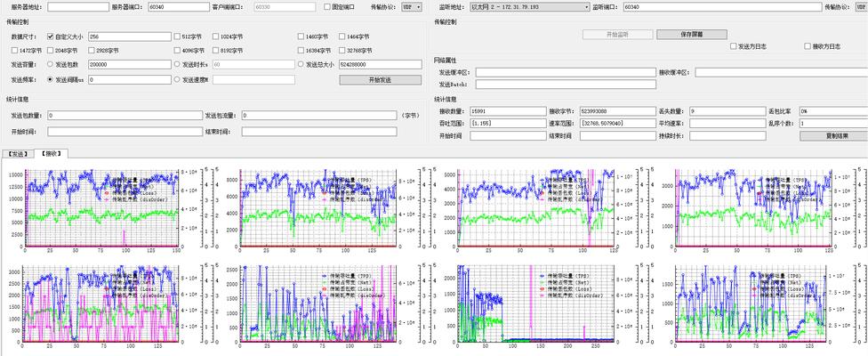Viewport: 868px width, 356px height.
Task: Check the 2048字节 checkbox
Action: click(51, 51)
